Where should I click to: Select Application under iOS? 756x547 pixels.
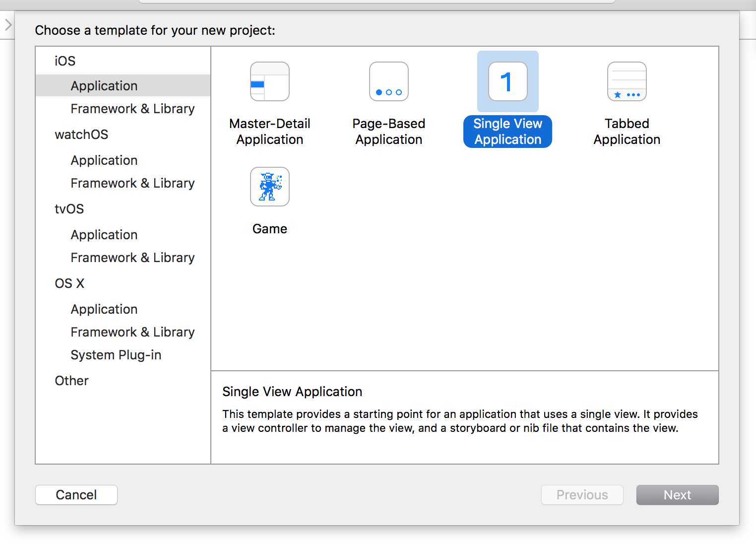pos(123,85)
